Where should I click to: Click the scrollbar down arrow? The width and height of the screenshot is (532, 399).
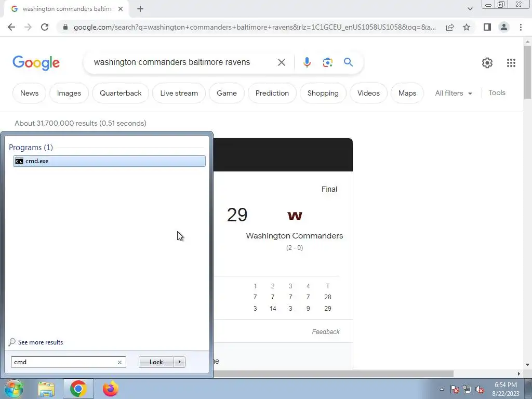tap(527, 365)
